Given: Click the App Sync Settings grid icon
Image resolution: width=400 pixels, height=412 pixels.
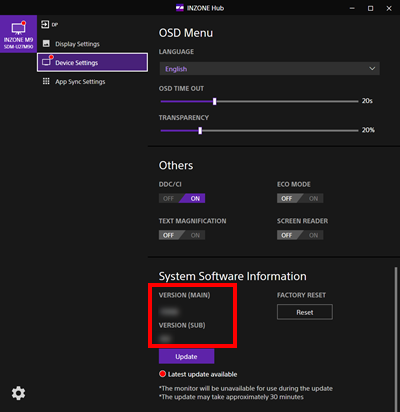Looking at the screenshot, I should pos(46,81).
